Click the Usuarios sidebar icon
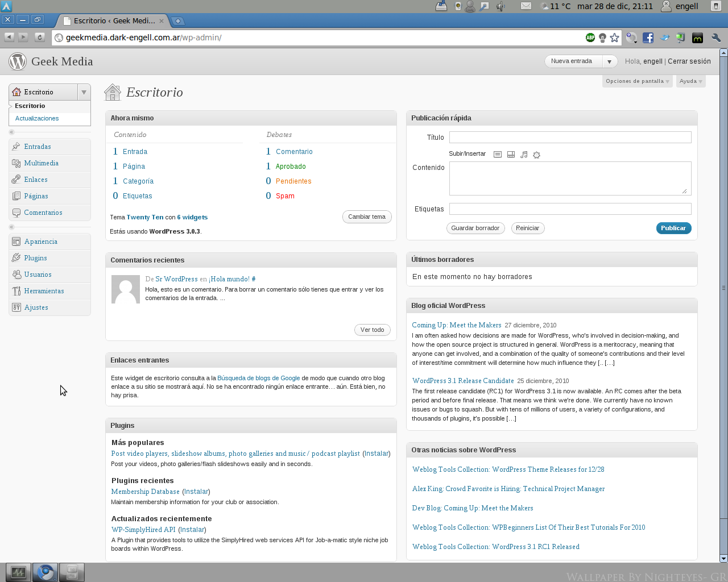 tap(16, 275)
